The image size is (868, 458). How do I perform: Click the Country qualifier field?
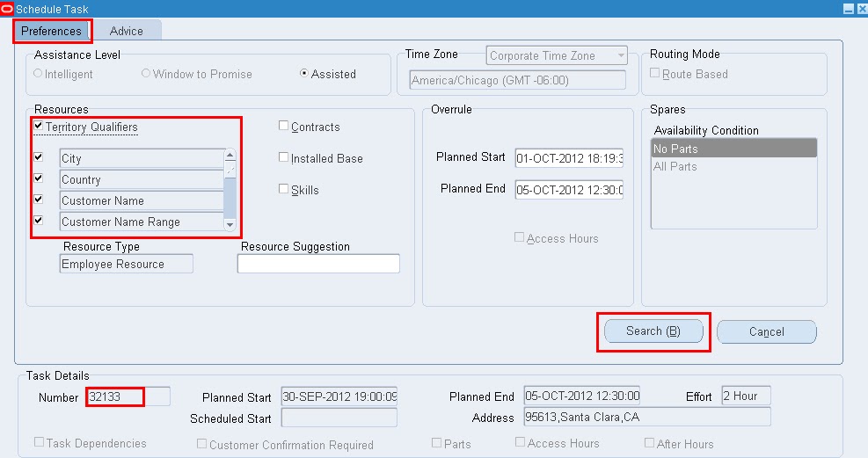click(142, 179)
